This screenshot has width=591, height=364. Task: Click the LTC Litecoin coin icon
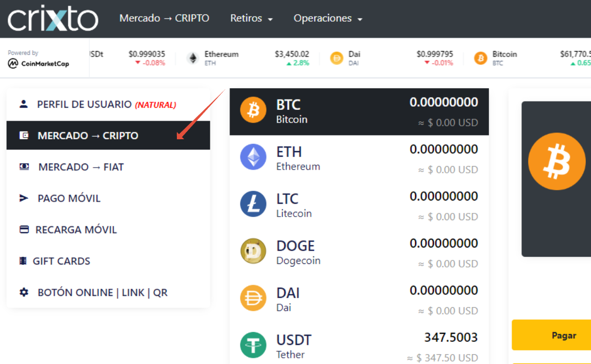pyautogui.click(x=253, y=204)
